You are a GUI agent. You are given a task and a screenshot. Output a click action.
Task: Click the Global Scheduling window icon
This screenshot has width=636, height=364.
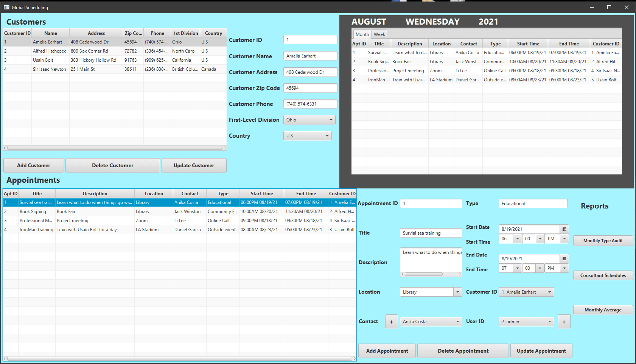click(x=6, y=7)
